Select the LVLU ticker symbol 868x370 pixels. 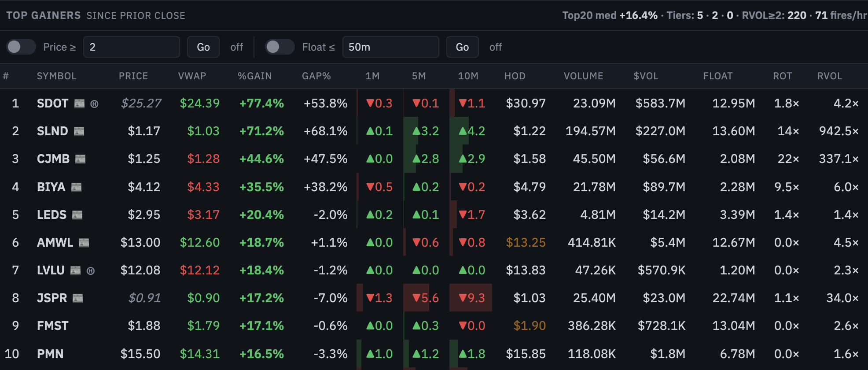pos(51,270)
